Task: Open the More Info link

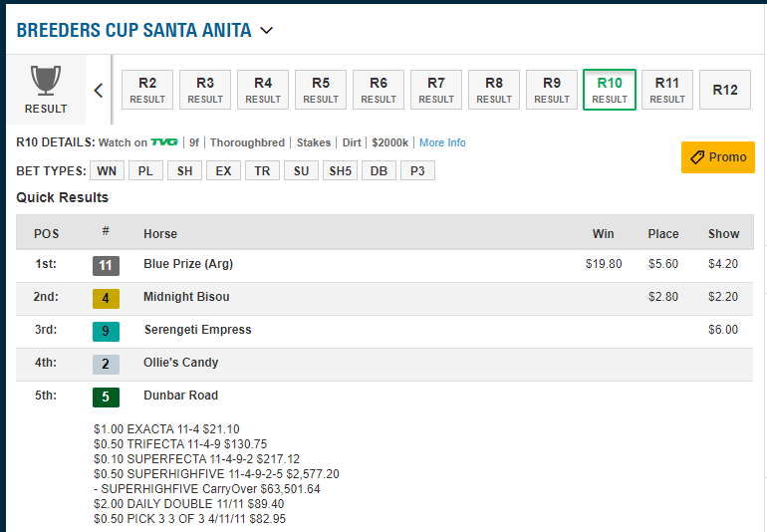Action: (442, 142)
